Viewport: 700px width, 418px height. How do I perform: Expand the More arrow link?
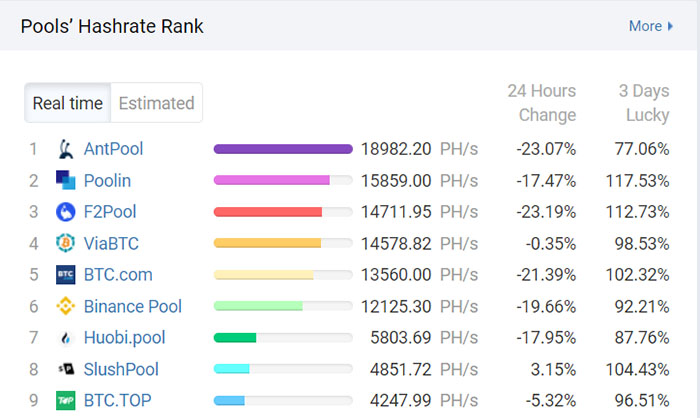pos(651,26)
